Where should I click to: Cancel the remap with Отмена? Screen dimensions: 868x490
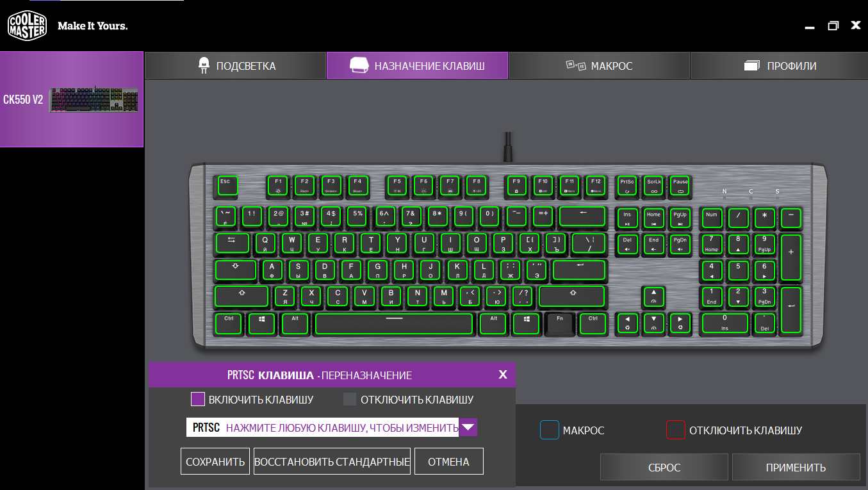click(448, 461)
